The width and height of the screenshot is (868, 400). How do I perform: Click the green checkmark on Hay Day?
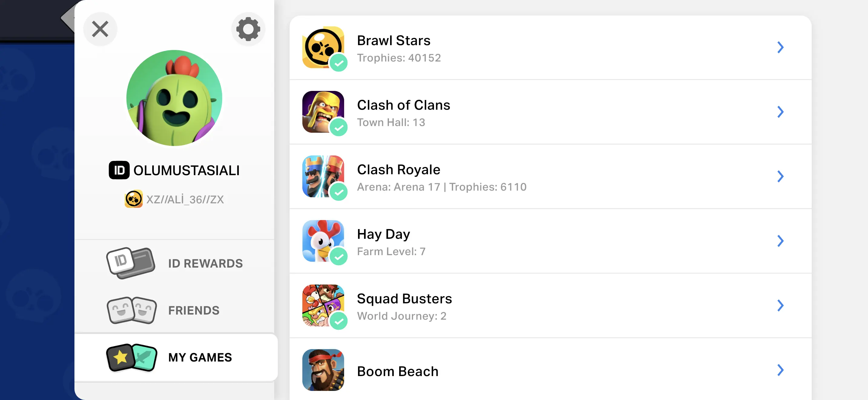339,257
